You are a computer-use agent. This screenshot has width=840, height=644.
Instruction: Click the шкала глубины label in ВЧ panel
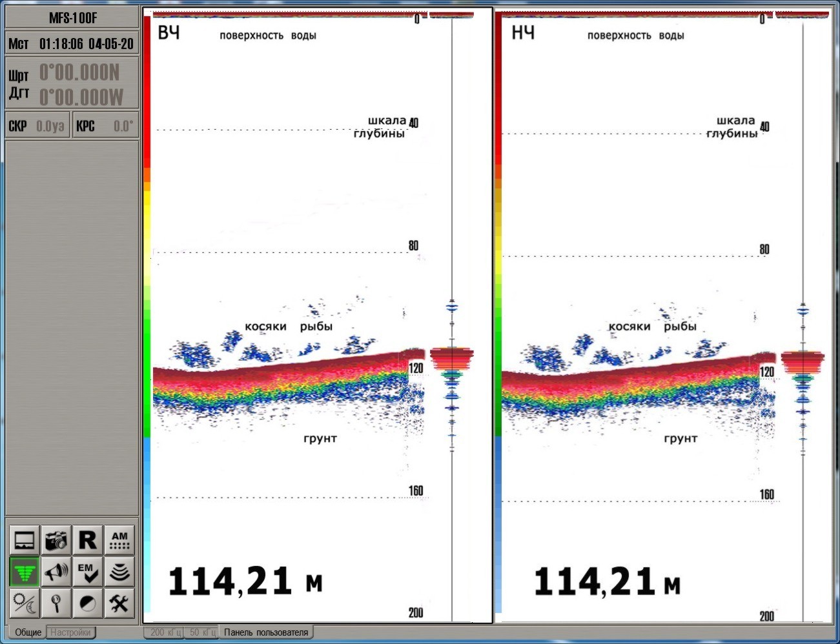coord(380,127)
